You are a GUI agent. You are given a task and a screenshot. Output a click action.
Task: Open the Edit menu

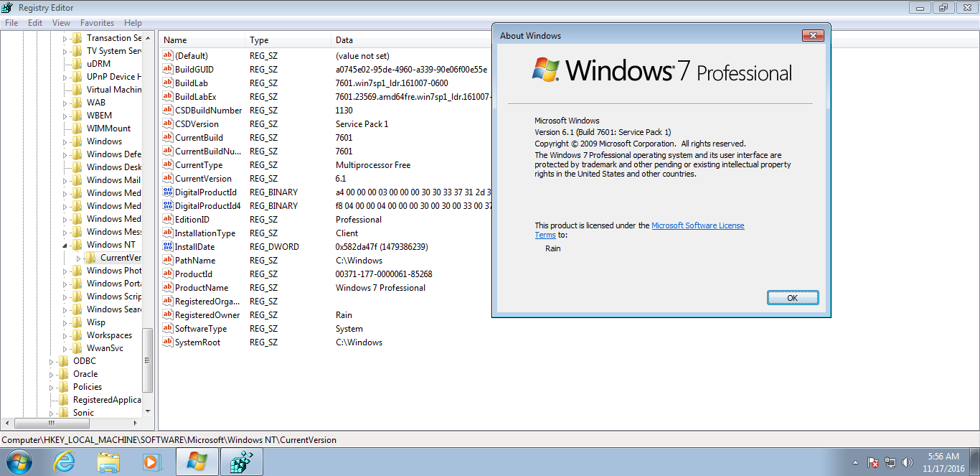(35, 23)
